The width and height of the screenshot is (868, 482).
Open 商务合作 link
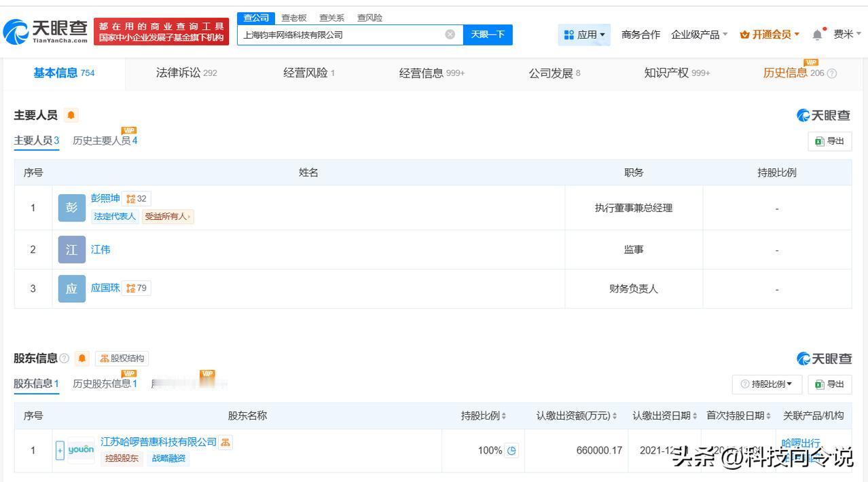[640, 35]
